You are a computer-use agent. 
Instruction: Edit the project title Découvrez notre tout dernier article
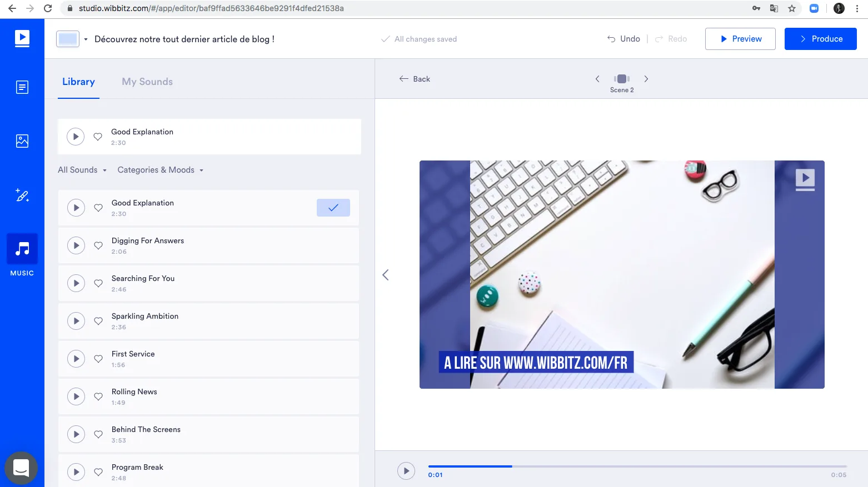tap(184, 39)
